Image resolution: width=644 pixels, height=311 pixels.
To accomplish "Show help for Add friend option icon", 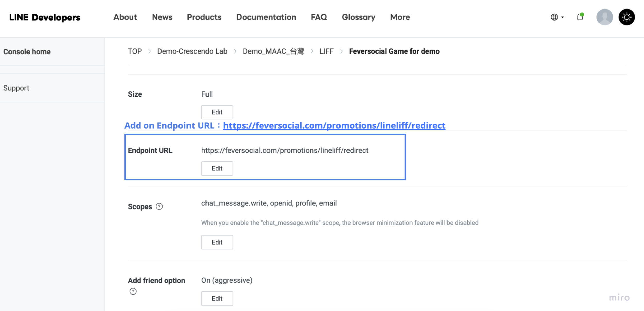I will pyautogui.click(x=133, y=291).
